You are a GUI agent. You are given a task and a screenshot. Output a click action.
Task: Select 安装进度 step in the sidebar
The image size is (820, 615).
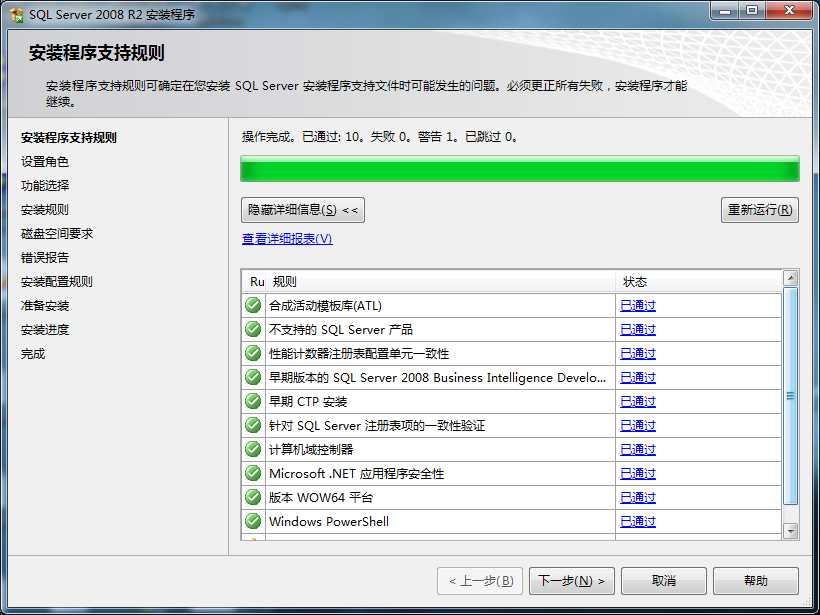click(x=45, y=330)
